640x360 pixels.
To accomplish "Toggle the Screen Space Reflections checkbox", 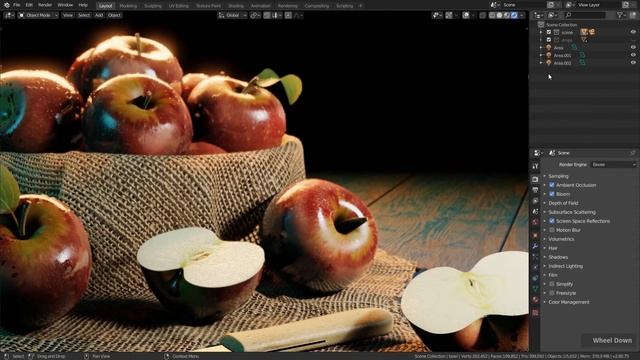I will 552,221.
